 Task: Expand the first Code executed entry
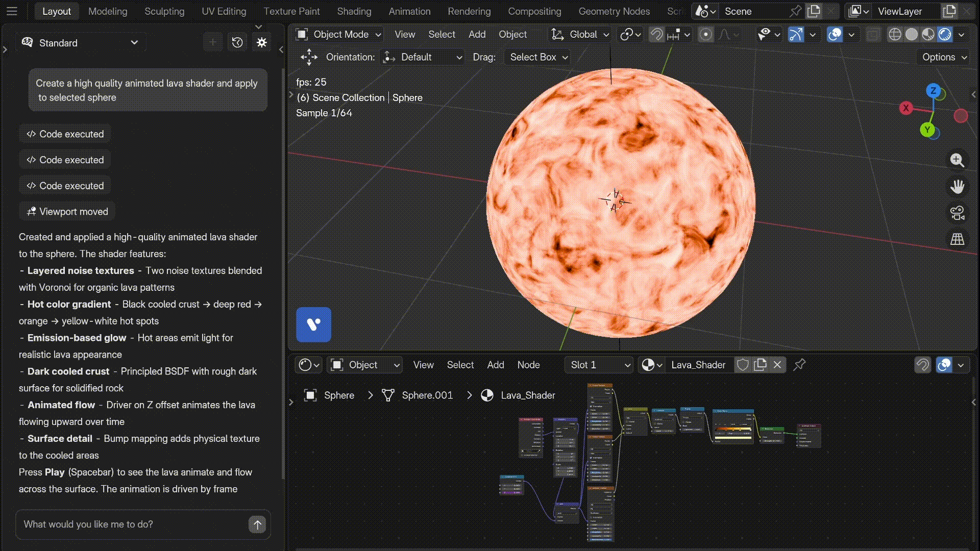65,134
